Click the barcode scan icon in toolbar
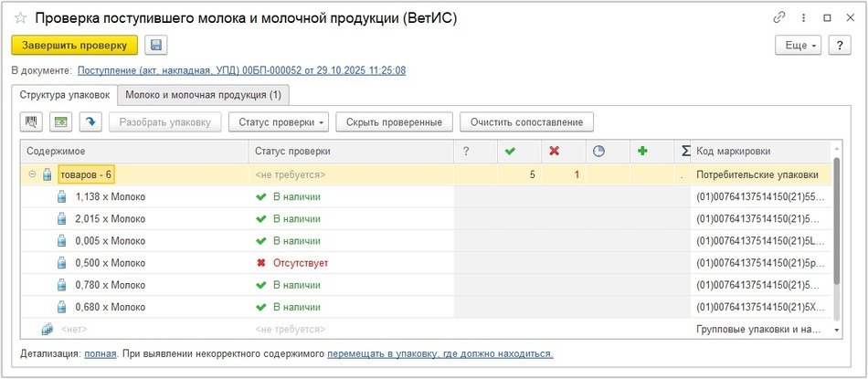 (x=32, y=121)
